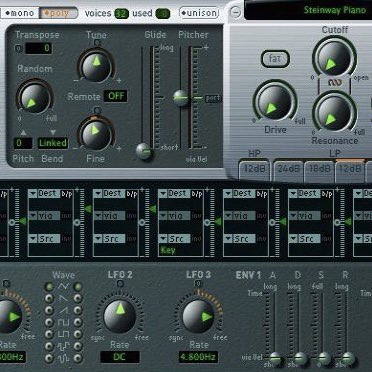Screen dimensions: 372x372
Task: Set LFO 1 to smoothed random wave
Action: coord(49,358)
